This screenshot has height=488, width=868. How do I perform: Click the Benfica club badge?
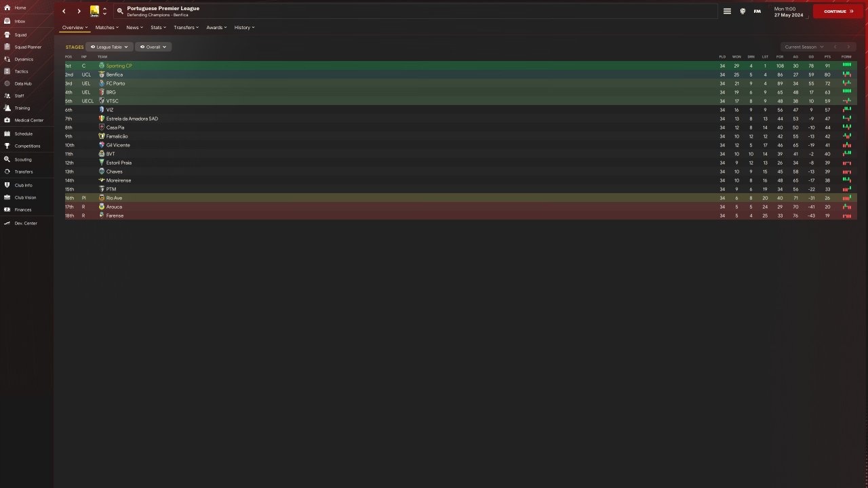point(102,75)
